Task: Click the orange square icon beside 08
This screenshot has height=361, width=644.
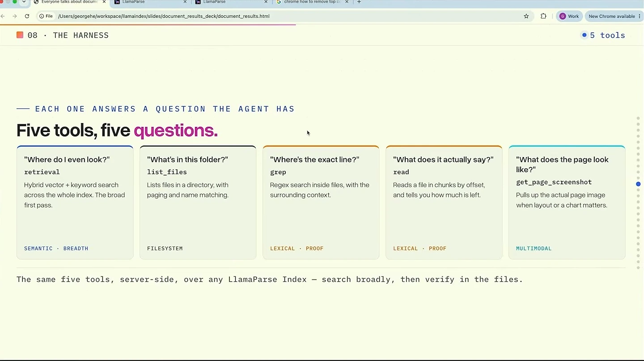Action: point(20,35)
